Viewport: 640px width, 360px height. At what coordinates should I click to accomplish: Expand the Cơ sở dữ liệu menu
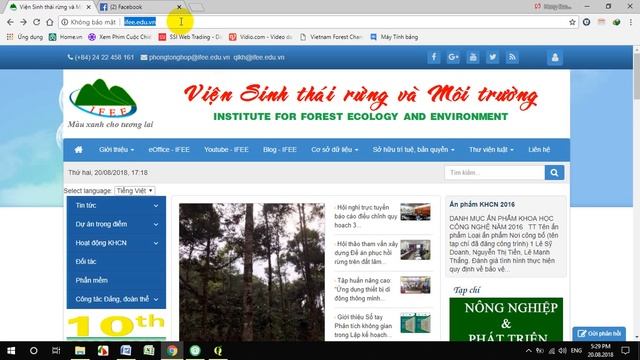[x=335, y=150]
